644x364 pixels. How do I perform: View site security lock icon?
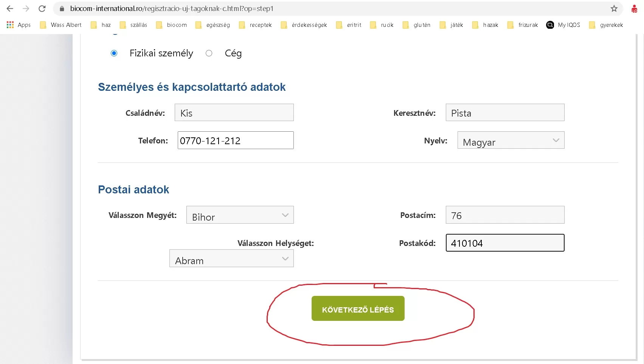[x=62, y=8]
